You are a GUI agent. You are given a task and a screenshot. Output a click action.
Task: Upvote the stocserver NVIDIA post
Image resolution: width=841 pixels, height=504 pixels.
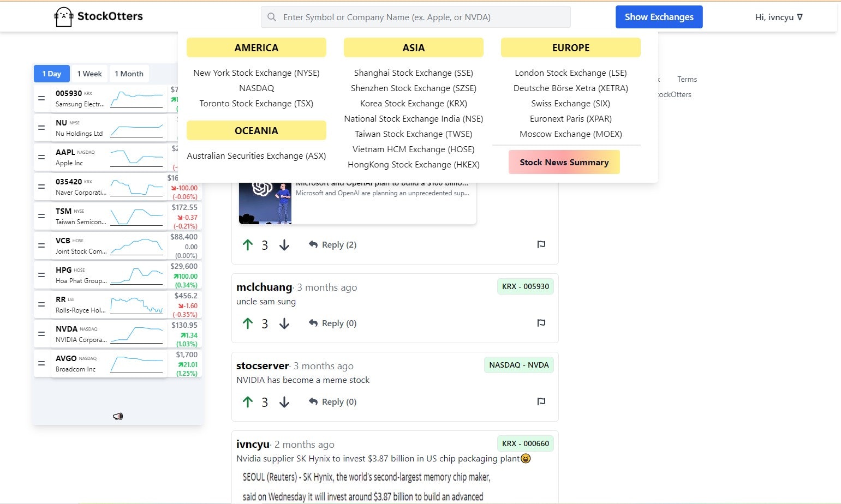click(x=248, y=402)
